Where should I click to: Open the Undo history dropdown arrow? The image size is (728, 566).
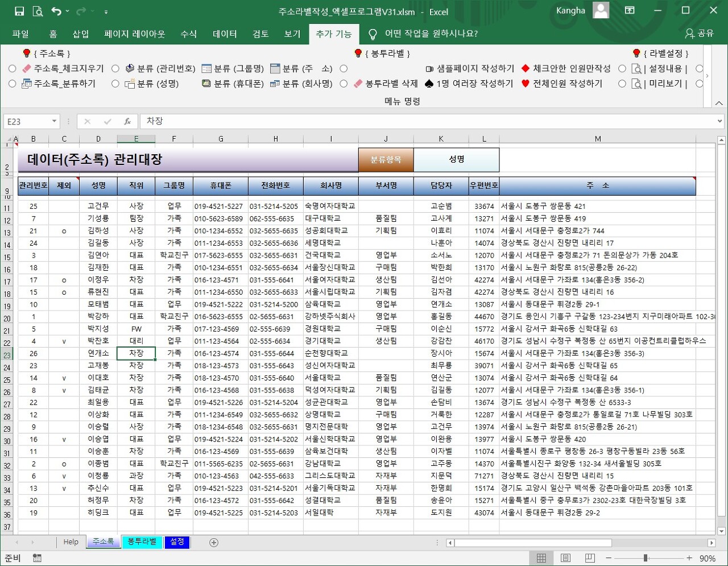(67, 11)
